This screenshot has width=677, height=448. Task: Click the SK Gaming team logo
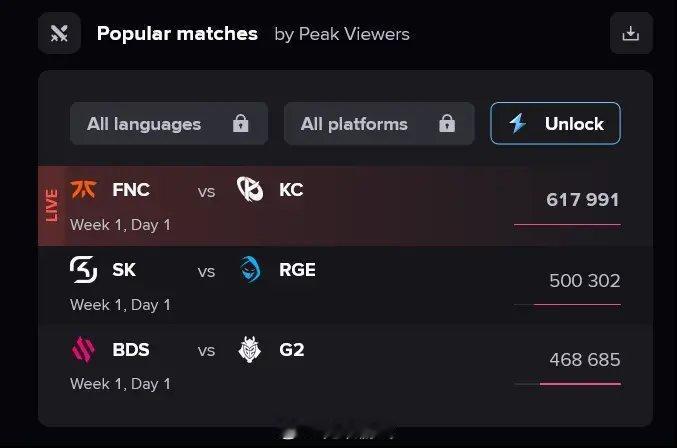coord(82,270)
